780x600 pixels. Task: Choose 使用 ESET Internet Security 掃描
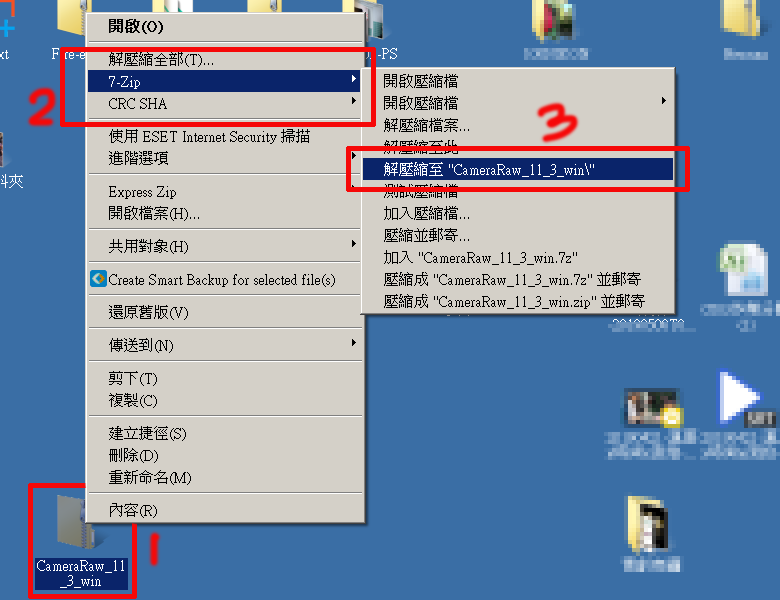(x=224, y=136)
